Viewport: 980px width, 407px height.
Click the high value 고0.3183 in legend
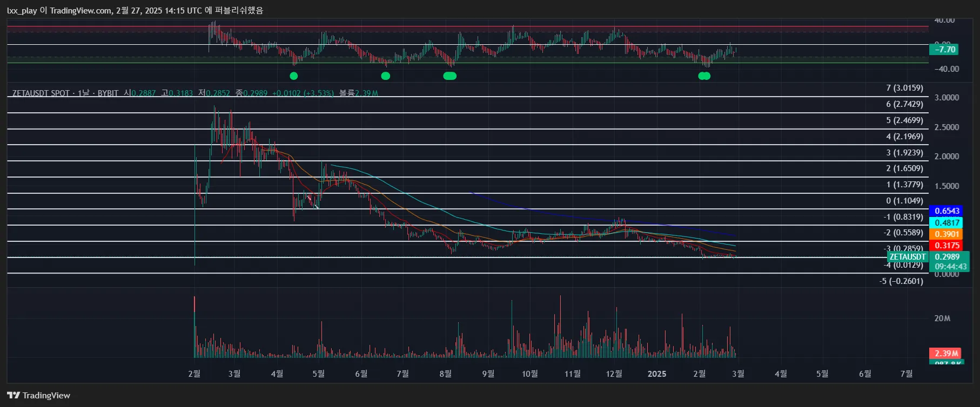coord(177,93)
